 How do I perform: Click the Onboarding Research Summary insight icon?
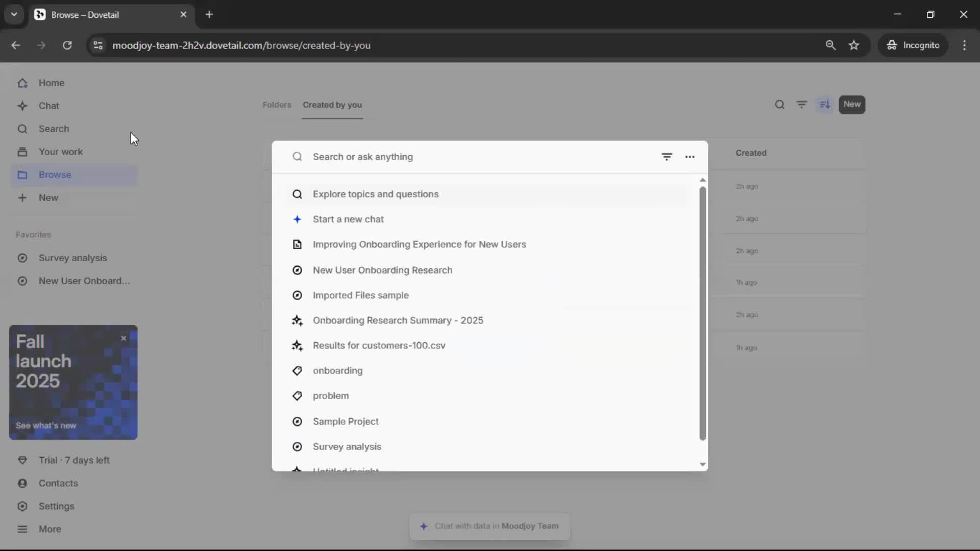[x=297, y=320]
